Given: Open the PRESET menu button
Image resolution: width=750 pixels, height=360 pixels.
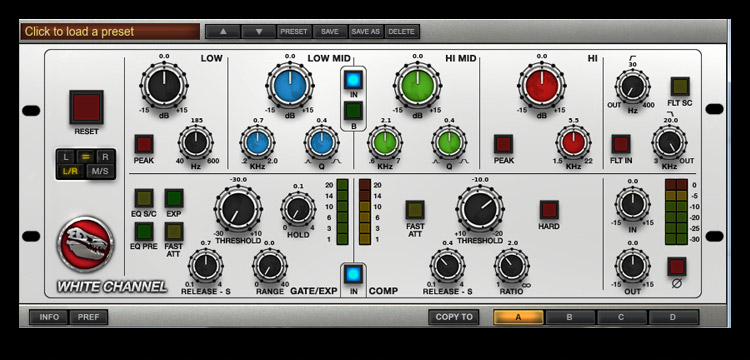Looking at the screenshot, I should (294, 32).
